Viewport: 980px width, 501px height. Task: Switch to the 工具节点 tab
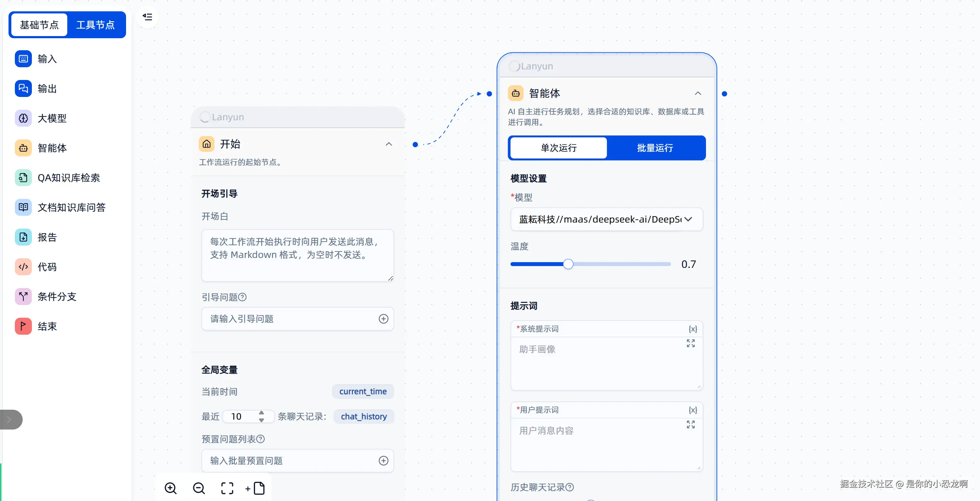[x=95, y=25]
